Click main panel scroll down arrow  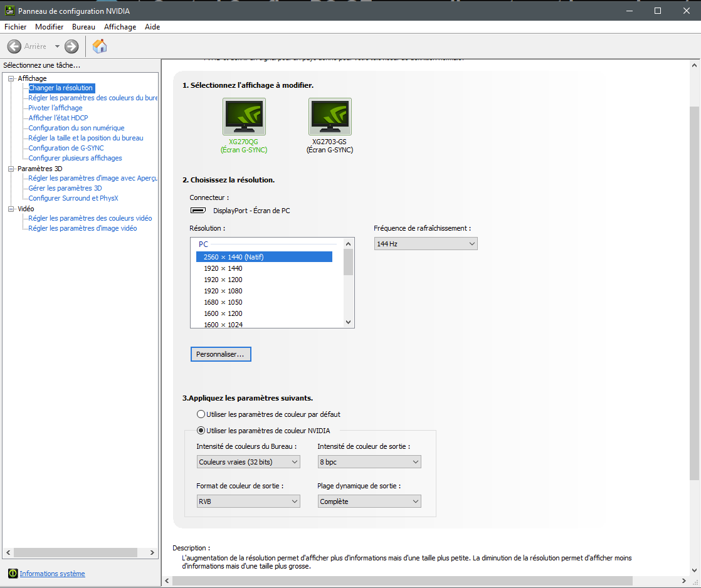(694, 570)
